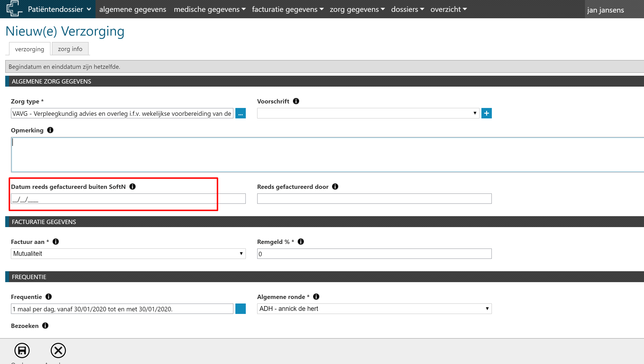Click the Remgeld % input field
The height and width of the screenshot is (364, 644).
(x=374, y=254)
